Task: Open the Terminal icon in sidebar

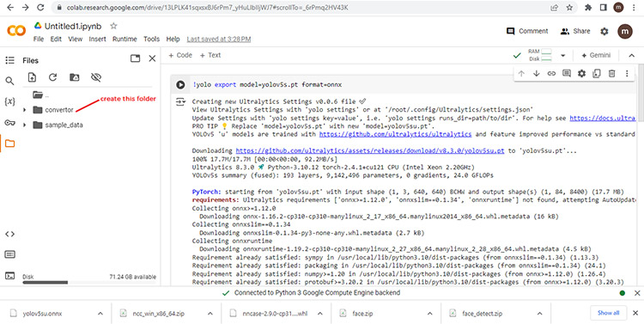Action: tap(9, 276)
